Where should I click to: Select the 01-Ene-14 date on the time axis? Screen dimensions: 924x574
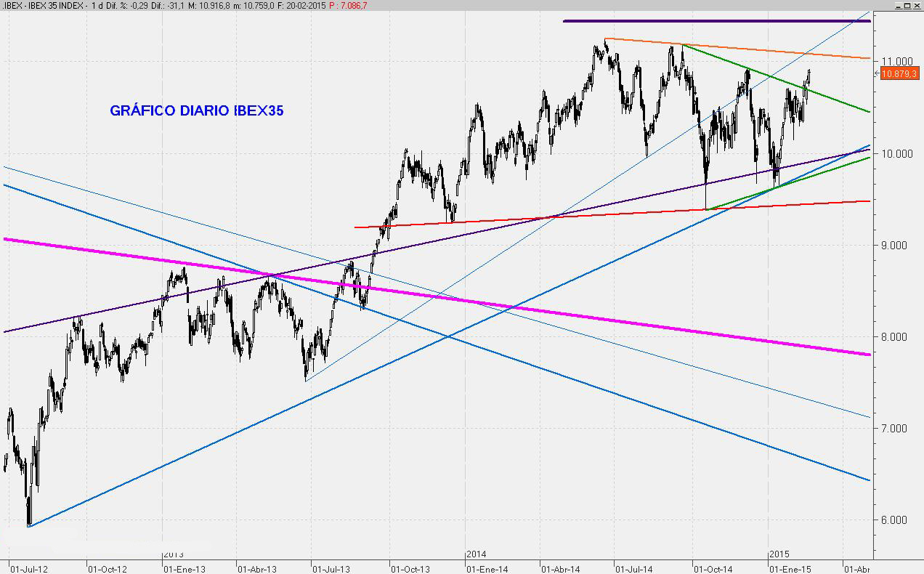(486, 568)
